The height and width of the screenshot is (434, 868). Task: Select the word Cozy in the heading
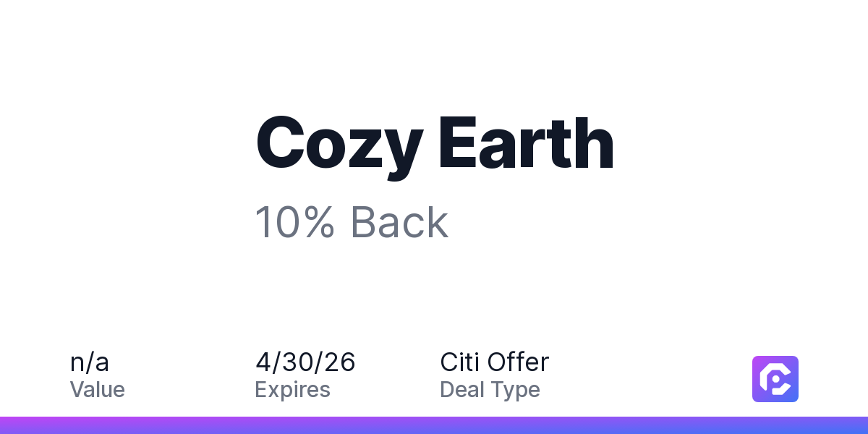[x=339, y=145]
